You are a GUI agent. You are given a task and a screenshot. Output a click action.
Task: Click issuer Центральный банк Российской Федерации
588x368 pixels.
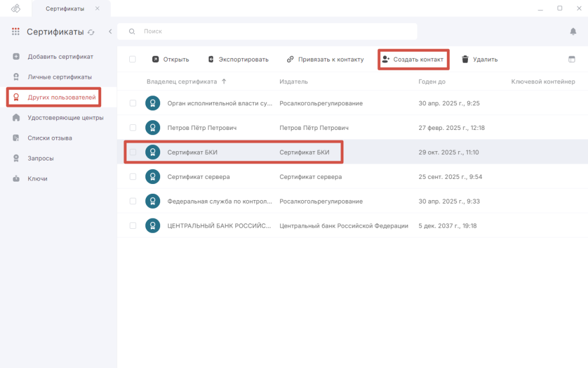coord(344,225)
